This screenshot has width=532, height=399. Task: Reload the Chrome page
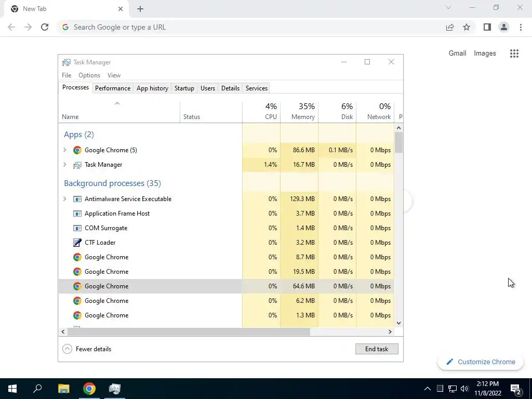click(x=45, y=27)
